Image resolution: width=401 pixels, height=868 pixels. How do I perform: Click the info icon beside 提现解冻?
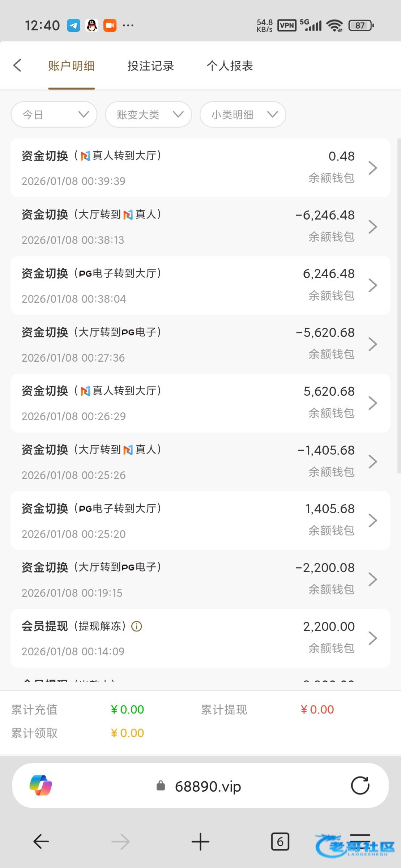pos(137,626)
